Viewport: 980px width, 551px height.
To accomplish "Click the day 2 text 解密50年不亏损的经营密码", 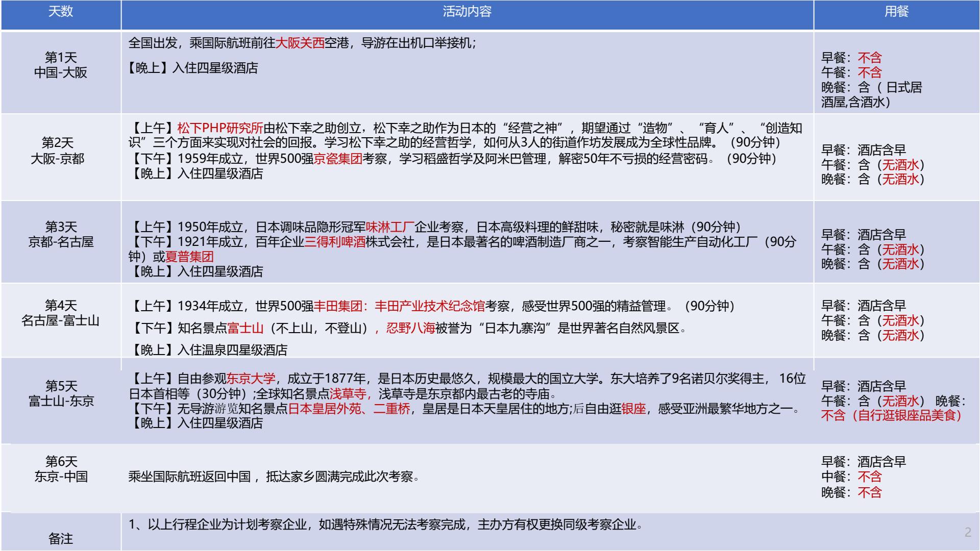I will pyautogui.click(x=633, y=159).
